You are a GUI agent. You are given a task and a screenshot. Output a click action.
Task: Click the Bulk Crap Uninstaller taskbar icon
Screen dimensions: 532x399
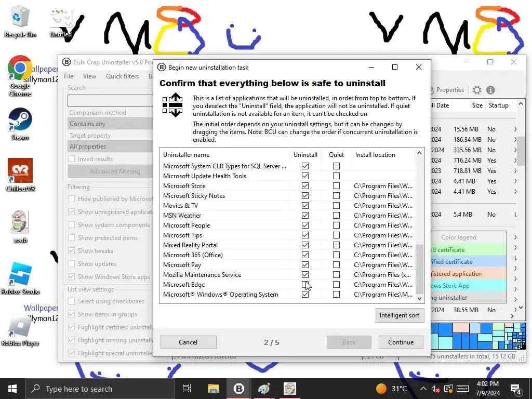[239, 389]
